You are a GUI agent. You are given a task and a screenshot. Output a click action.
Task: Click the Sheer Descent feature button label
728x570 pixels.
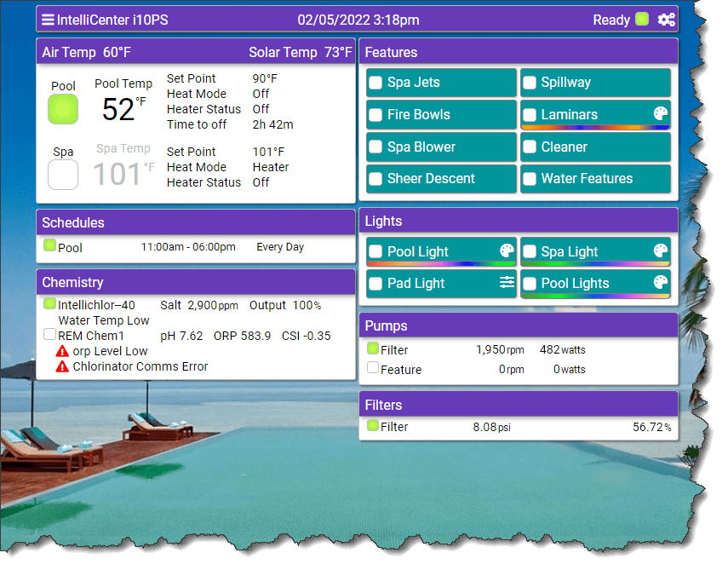pyautogui.click(x=431, y=178)
